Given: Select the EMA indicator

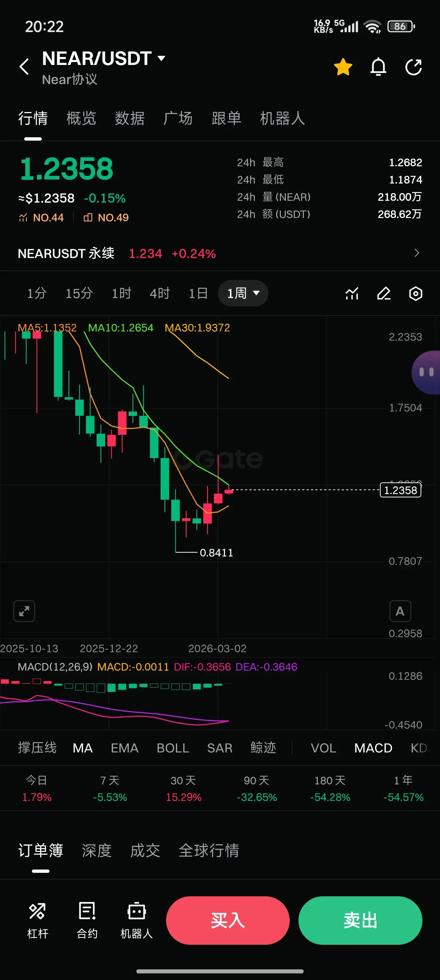Looking at the screenshot, I should click(x=125, y=748).
